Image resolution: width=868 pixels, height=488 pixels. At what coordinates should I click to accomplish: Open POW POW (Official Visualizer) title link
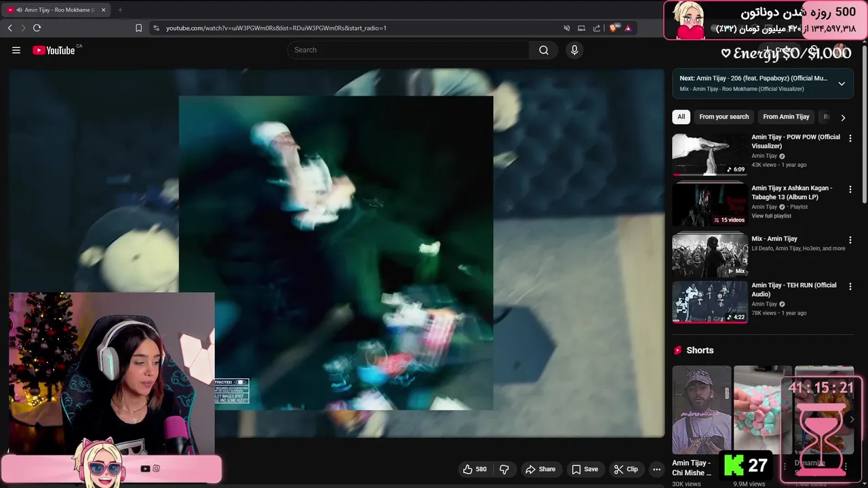point(795,141)
